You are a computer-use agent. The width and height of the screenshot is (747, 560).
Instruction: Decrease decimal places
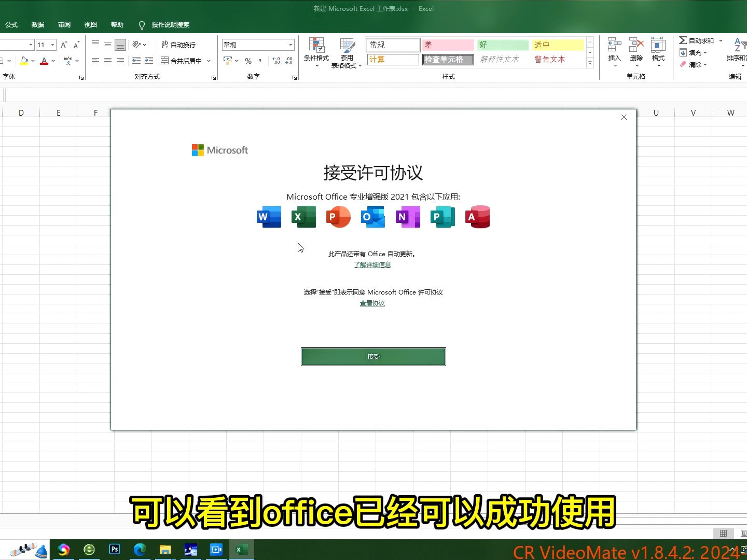(289, 61)
